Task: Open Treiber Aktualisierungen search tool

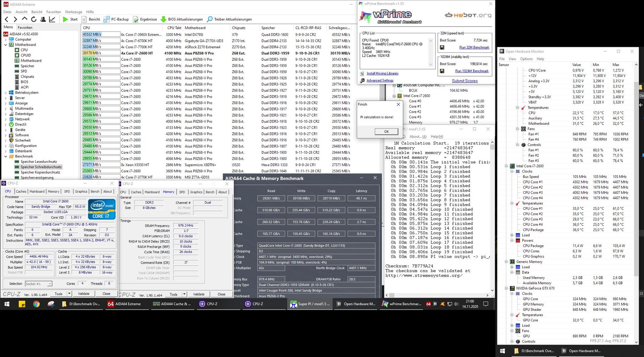Action: [229, 19]
